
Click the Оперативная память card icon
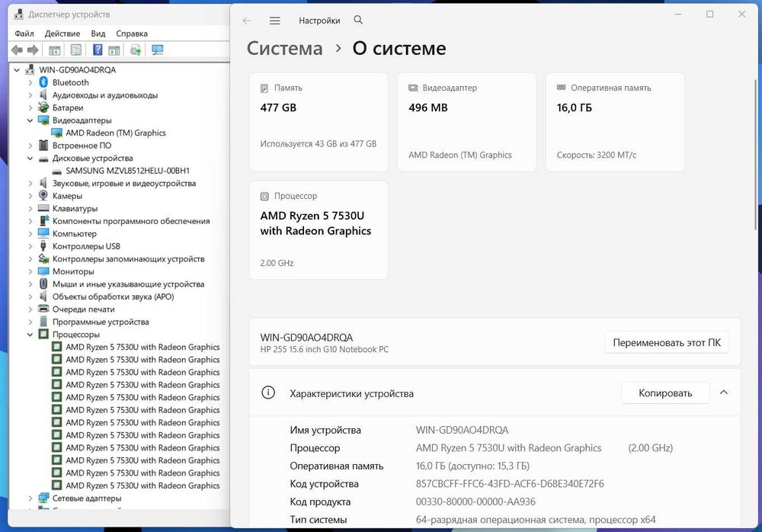(x=562, y=88)
